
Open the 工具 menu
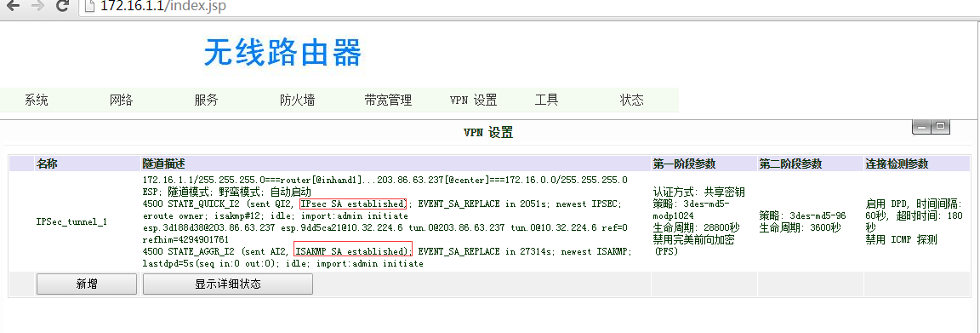click(x=546, y=100)
